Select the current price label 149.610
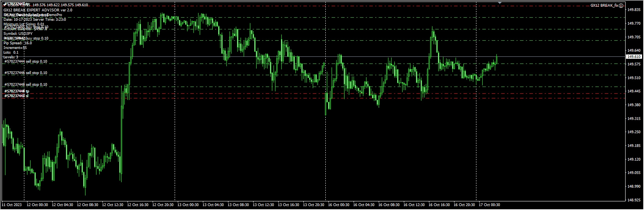 point(634,57)
